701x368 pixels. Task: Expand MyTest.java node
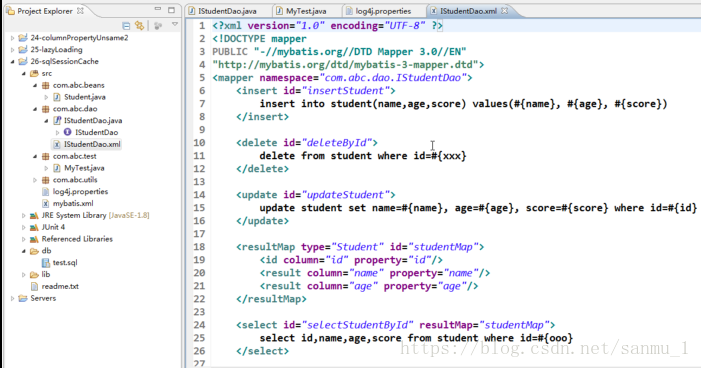(x=46, y=168)
